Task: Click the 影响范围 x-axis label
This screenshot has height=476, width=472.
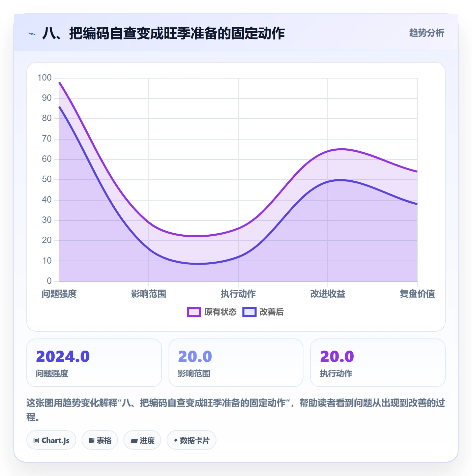Action: [149, 294]
